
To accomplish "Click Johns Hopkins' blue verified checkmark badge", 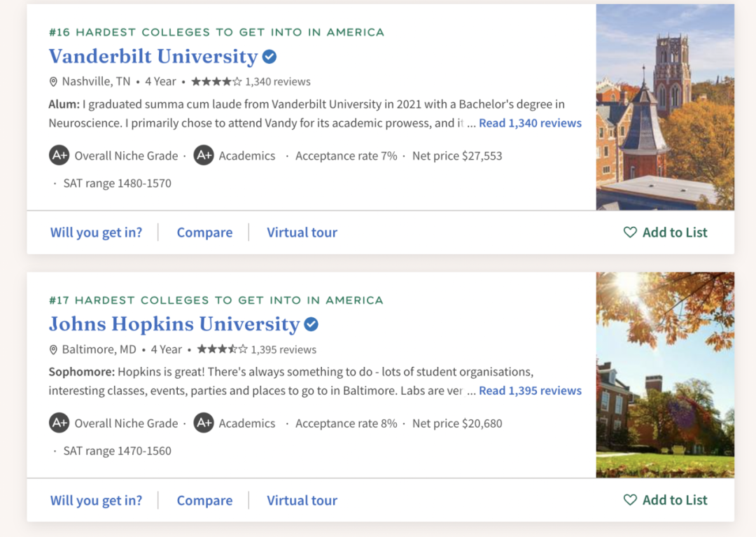I will 311,324.
